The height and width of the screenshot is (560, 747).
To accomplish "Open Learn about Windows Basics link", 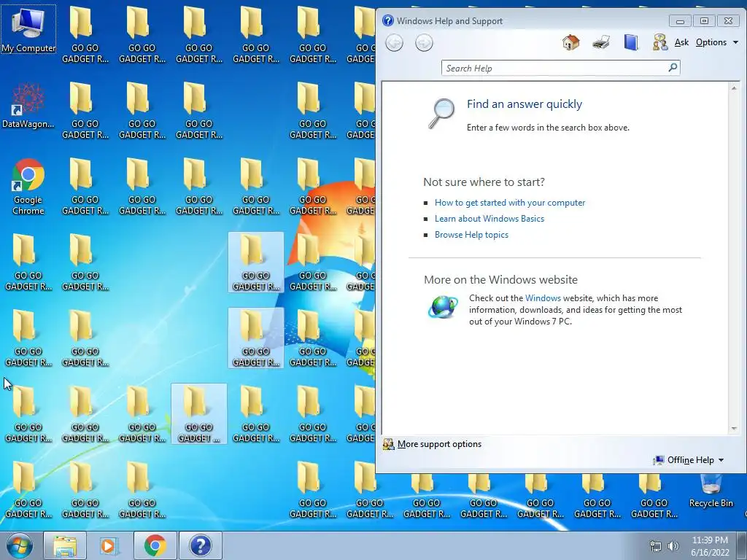I will point(489,219).
